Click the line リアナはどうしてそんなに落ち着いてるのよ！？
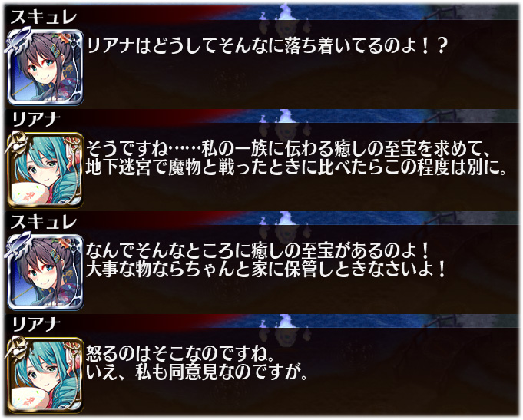 pos(266,46)
